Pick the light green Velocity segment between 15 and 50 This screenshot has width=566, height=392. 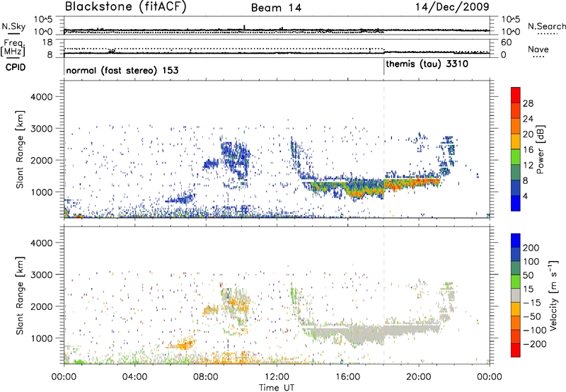516,282
